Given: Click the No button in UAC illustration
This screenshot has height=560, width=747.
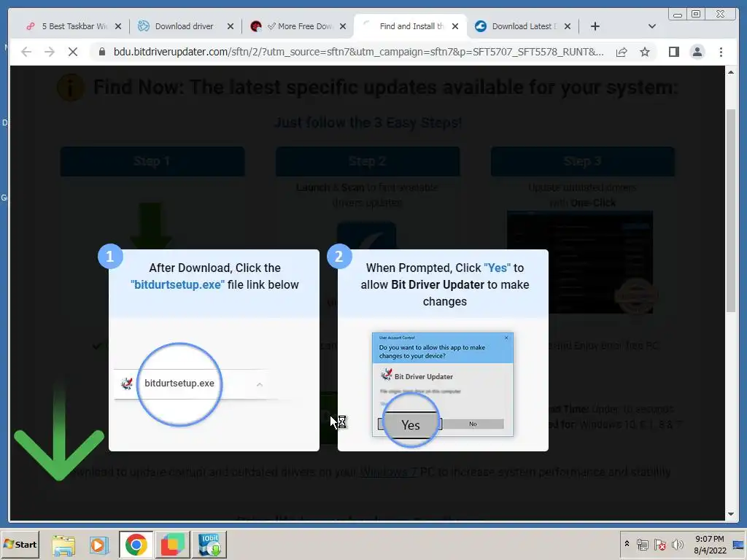Looking at the screenshot, I should [x=473, y=424].
